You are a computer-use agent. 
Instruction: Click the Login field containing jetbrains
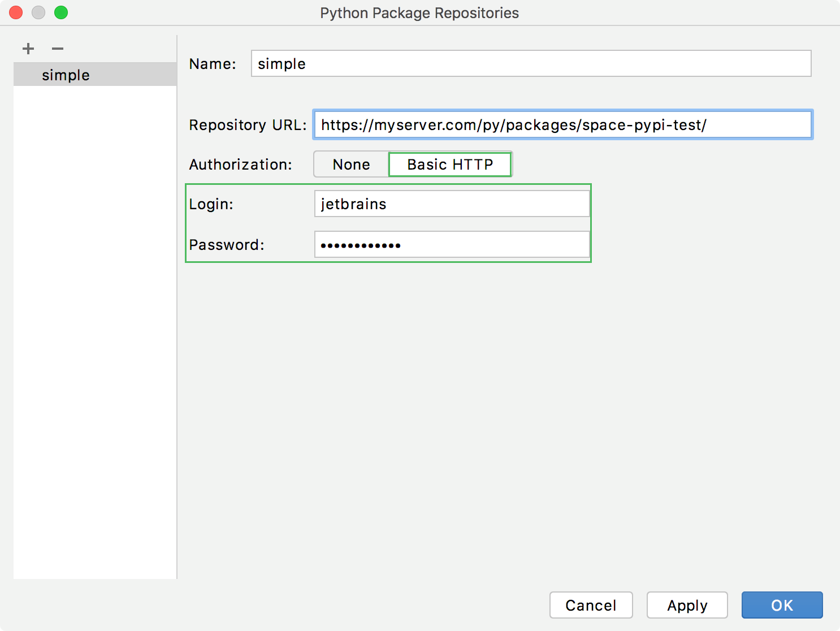click(451, 204)
